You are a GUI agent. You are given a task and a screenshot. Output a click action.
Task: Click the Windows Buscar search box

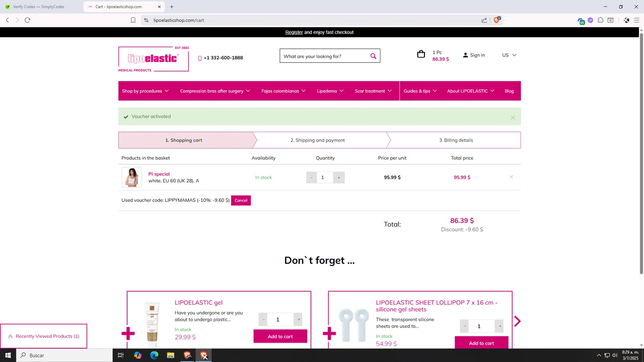pyautogui.click(x=64, y=355)
